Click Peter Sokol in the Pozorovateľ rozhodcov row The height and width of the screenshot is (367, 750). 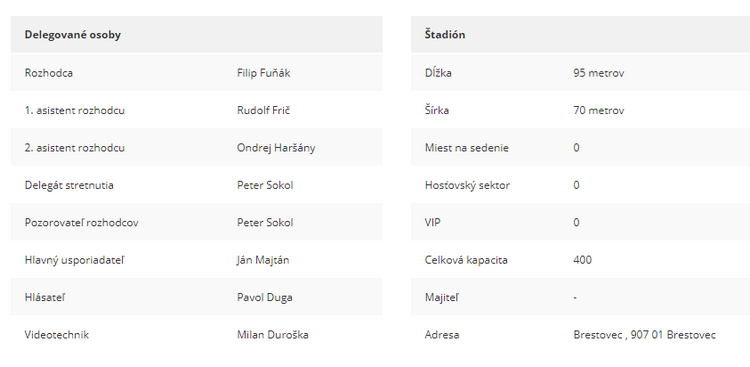[265, 222]
